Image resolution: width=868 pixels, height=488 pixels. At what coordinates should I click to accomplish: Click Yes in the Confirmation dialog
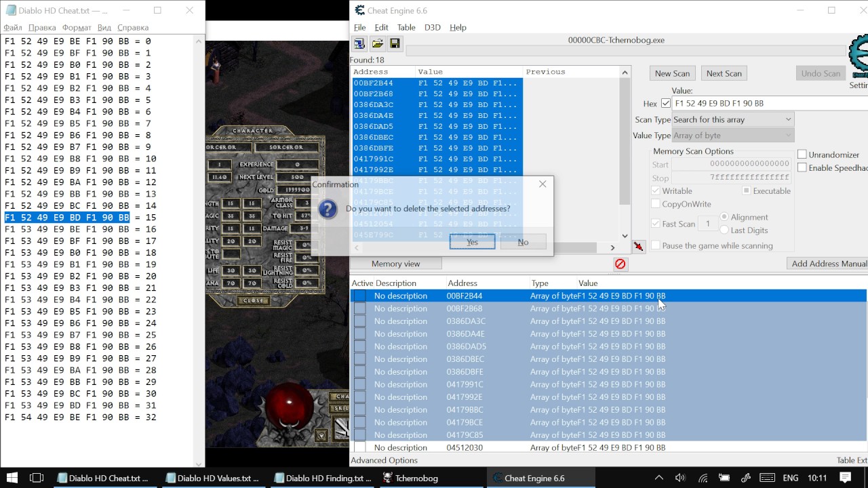tap(472, 242)
